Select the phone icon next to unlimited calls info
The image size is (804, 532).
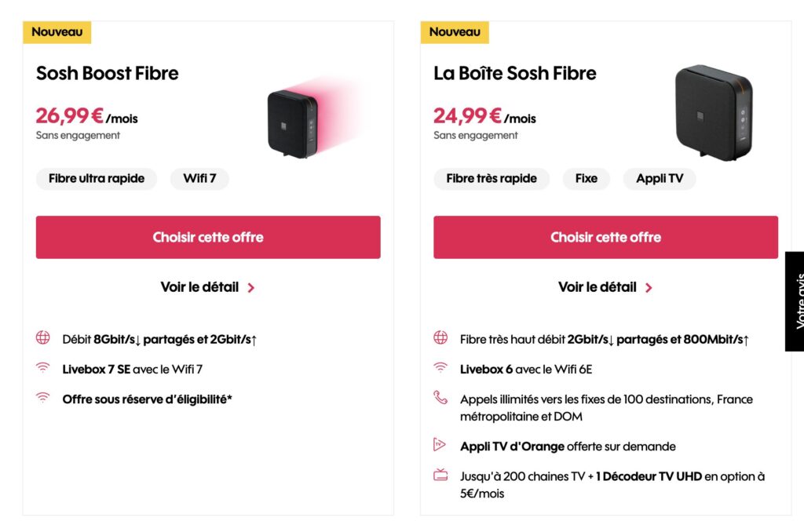click(x=440, y=399)
